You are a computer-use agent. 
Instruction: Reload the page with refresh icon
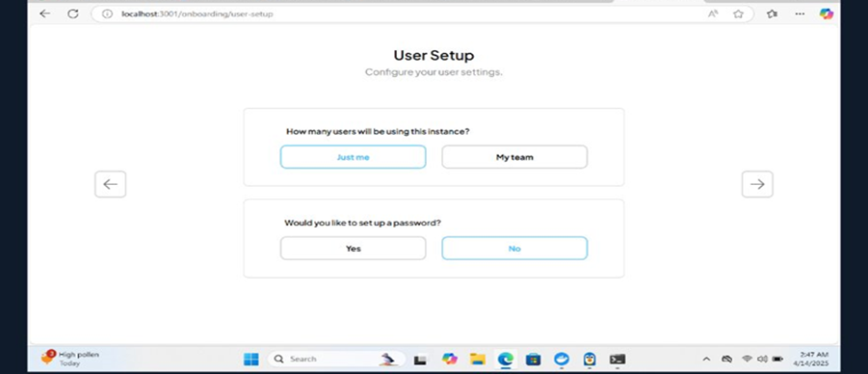(73, 13)
